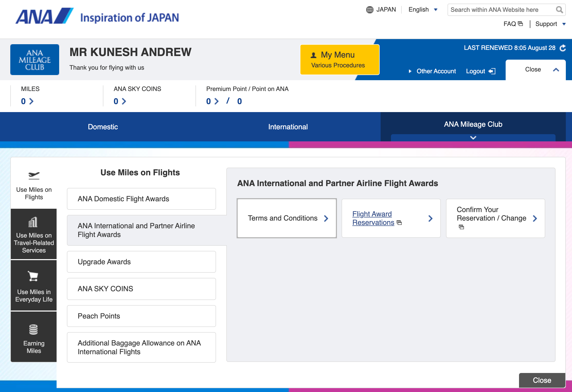Click the coin stack icon for Earning Miles

pyautogui.click(x=33, y=330)
